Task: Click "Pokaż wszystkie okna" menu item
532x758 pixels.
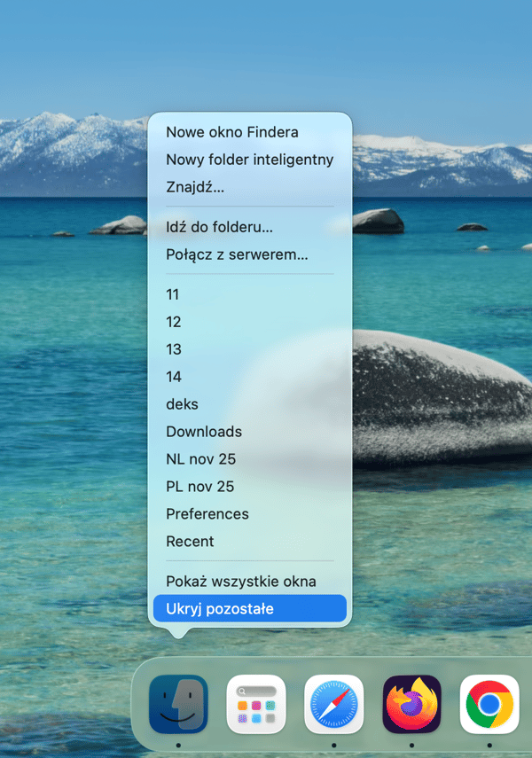Action: point(240,582)
